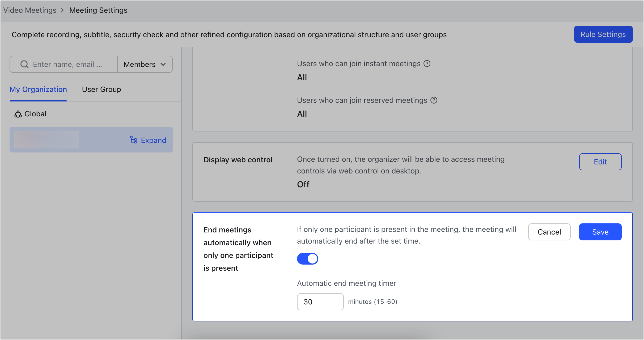Select the blurred organization row
This screenshot has height=340, width=644.
(x=91, y=140)
